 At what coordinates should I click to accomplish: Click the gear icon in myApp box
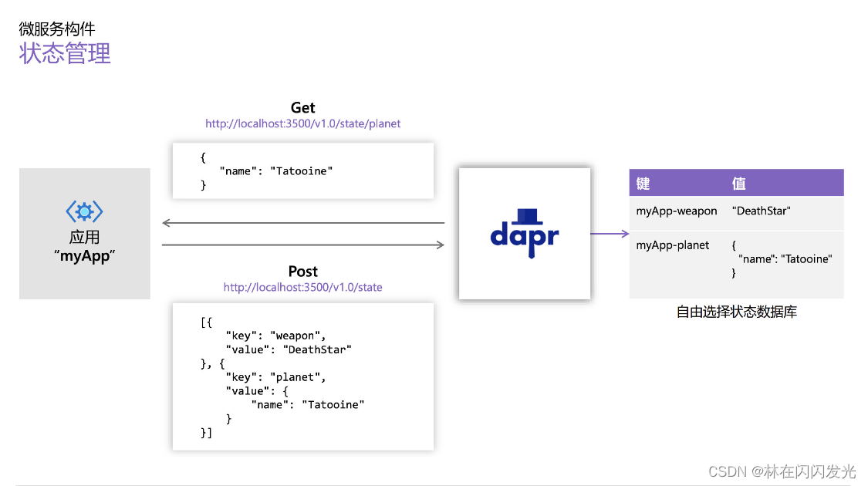pos(85,211)
